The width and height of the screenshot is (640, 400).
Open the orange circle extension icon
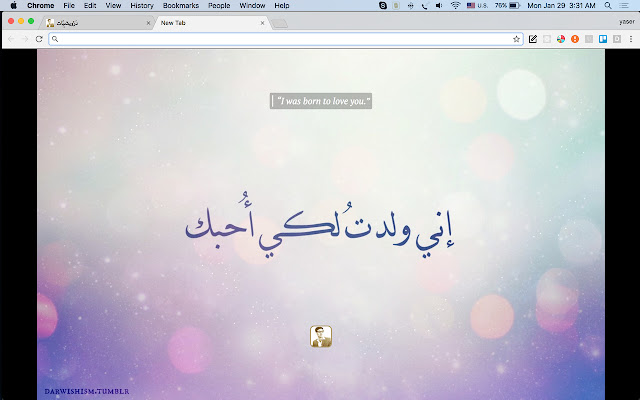[x=575, y=39]
